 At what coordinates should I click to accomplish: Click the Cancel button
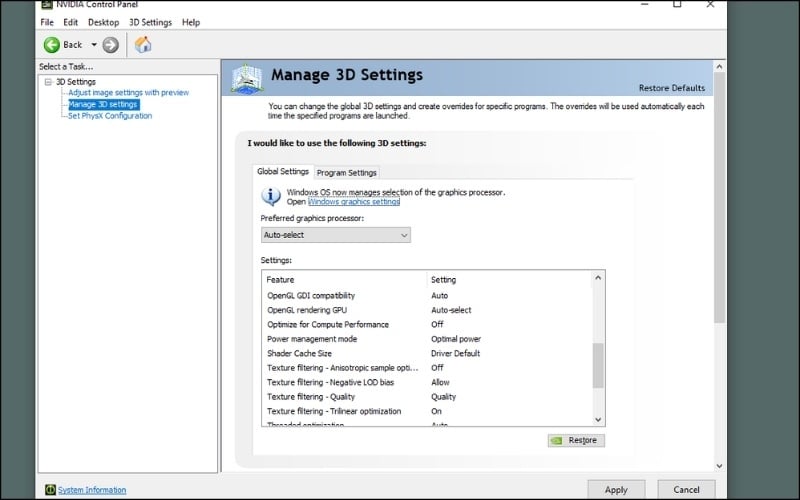pos(686,490)
